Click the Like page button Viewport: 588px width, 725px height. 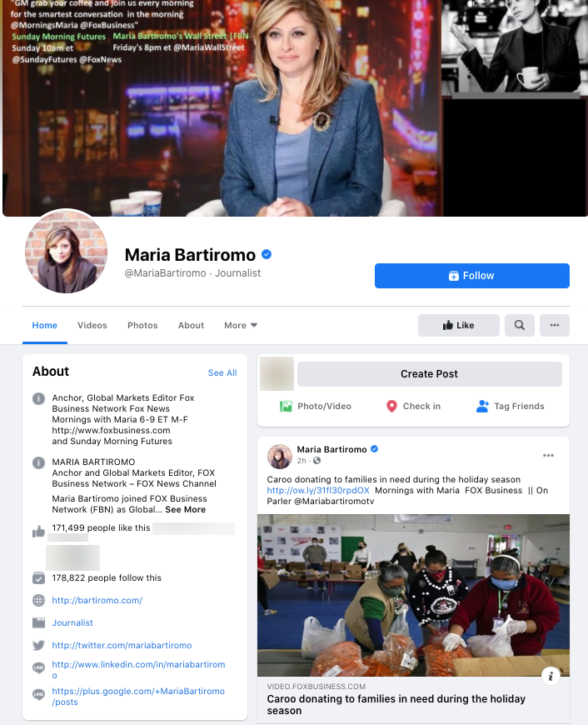pyautogui.click(x=459, y=325)
